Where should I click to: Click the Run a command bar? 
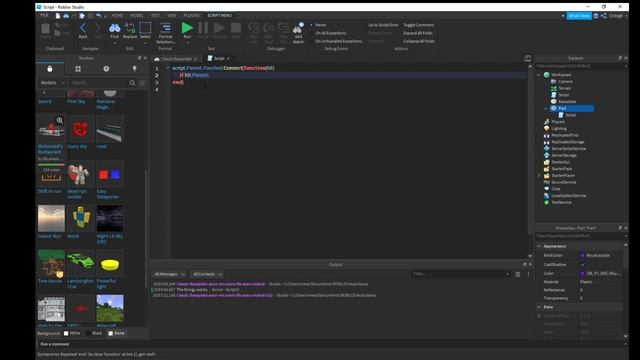point(331,344)
